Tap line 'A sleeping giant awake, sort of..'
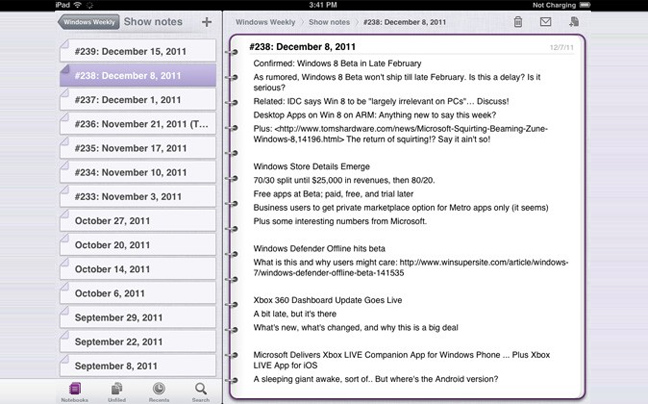This screenshot has width=648, height=404. pyautogui.click(x=376, y=379)
